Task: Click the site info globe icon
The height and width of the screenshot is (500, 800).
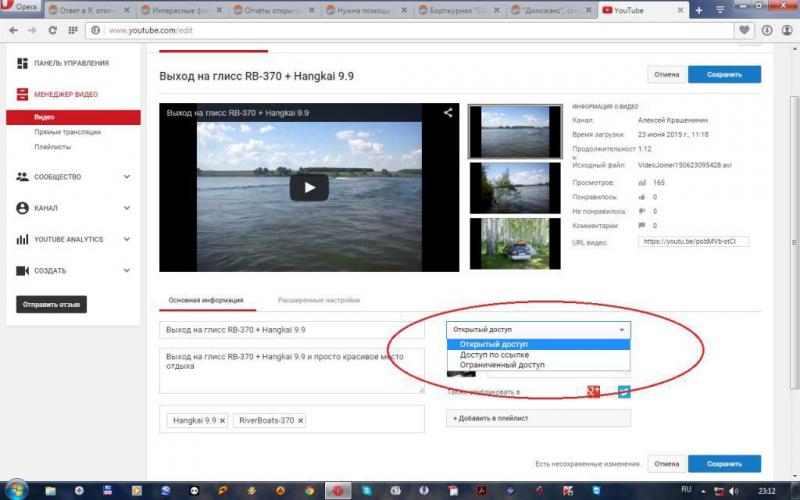Action: (x=95, y=30)
